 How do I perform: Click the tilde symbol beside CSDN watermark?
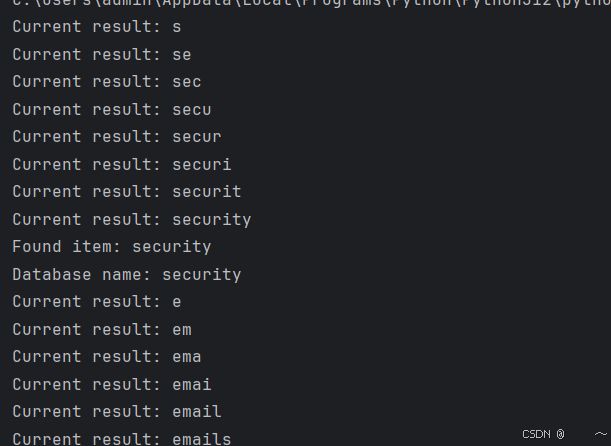pos(601,434)
